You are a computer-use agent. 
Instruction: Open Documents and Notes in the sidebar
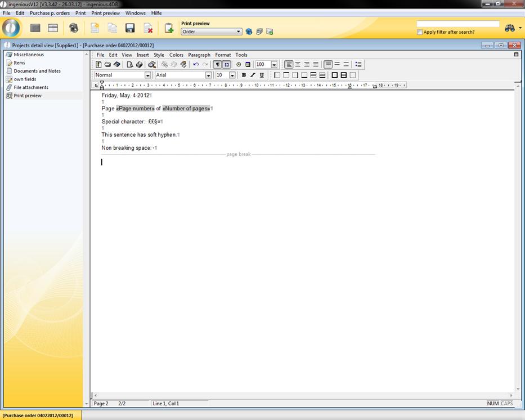[x=37, y=71]
